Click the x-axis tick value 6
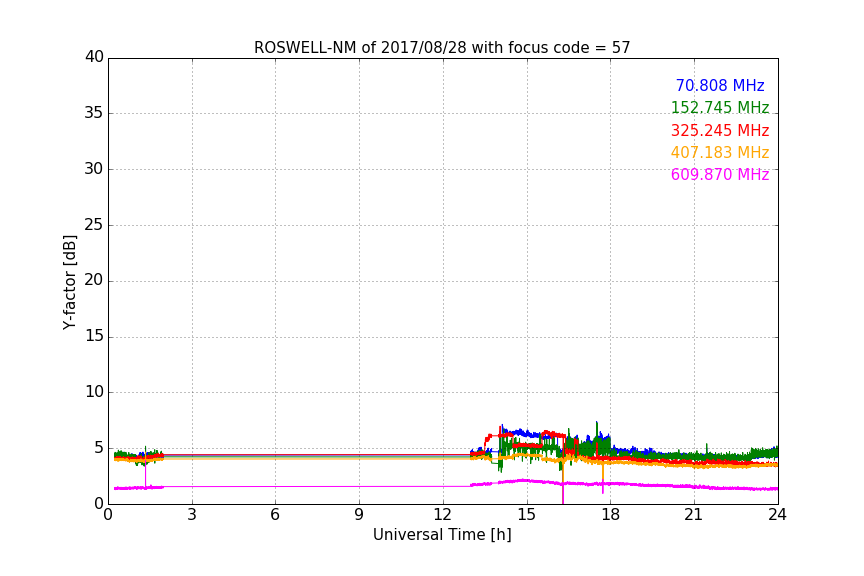Screen dimensions: 864x576 pyautogui.click(x=275, y=515)
